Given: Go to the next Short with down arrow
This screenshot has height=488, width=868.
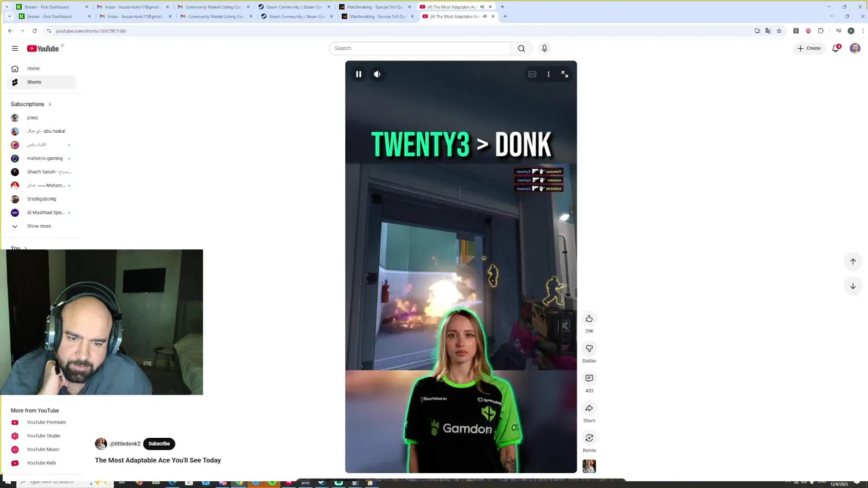Looking at the screenshot, I should pyautogui.click(x=853, y=286).
